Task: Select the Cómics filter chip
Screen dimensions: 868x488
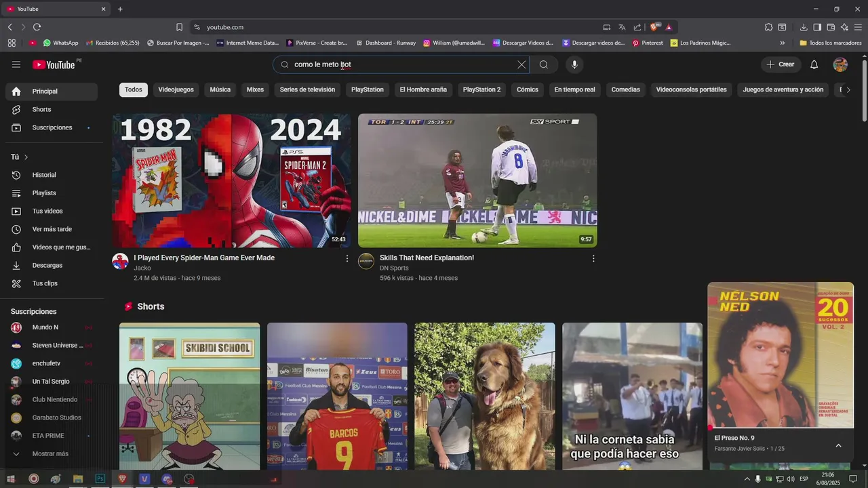Action: (x=528, y=89)
